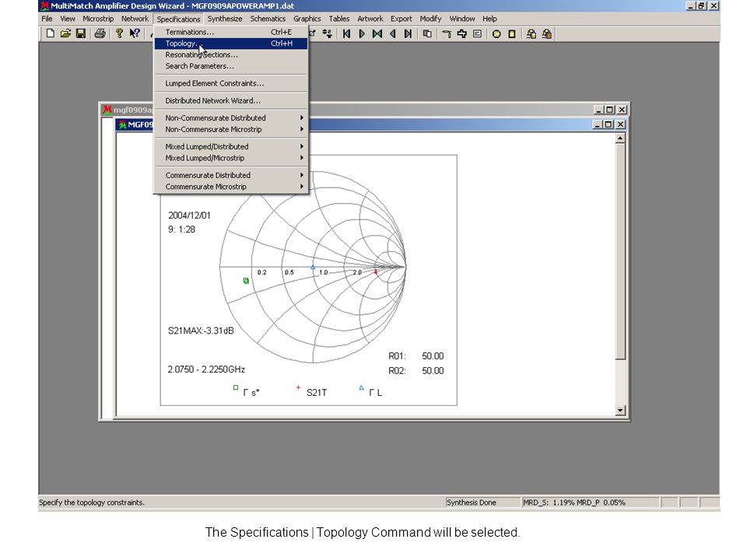Click the Open file folder icon
This screenshot has height=560, width=747.
pos(65,33)
